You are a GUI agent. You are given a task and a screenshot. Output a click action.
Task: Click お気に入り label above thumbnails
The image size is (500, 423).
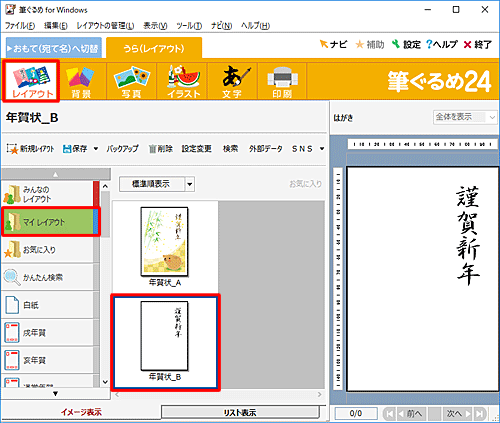(305, 184)
